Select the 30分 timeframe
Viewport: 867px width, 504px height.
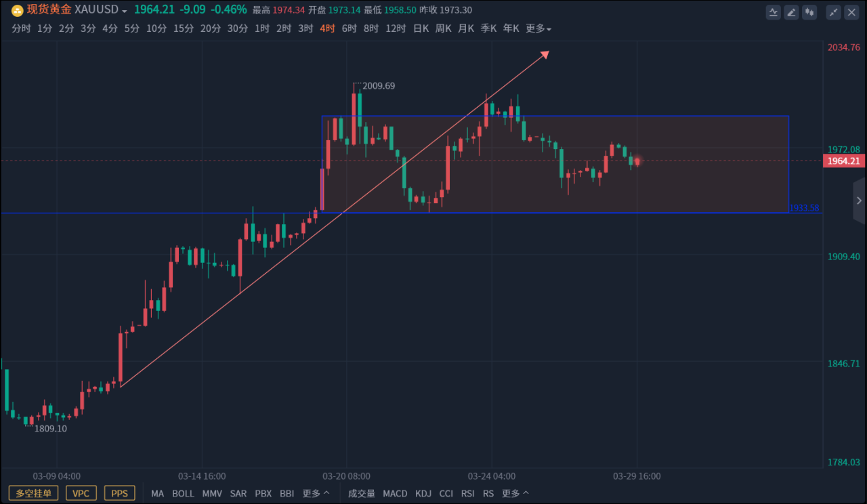click(238, 28)
